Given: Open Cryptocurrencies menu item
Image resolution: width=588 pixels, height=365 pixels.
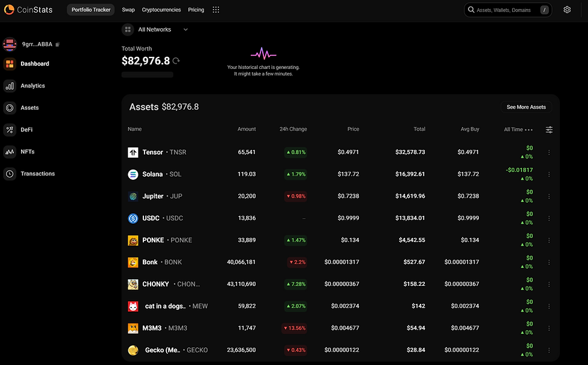Looking at the screenshot, I should pyautogui.click(x=161, y=10).
